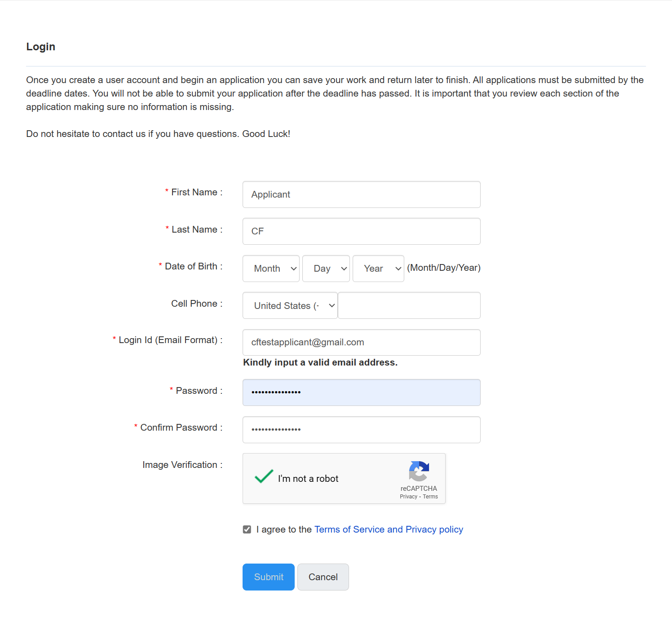
Task: Open the Terms of Service and Privacy policy link
Action: click(x=388, y=529)
